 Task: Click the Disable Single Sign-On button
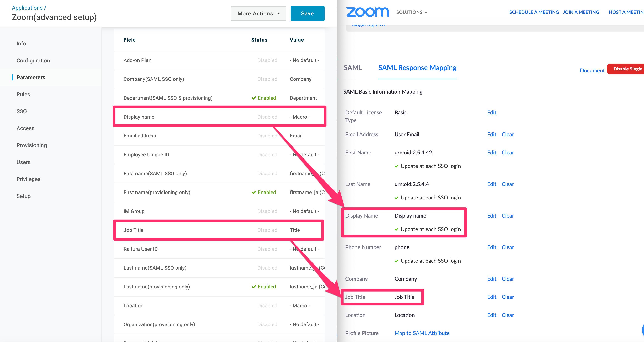tap(626, 69)
